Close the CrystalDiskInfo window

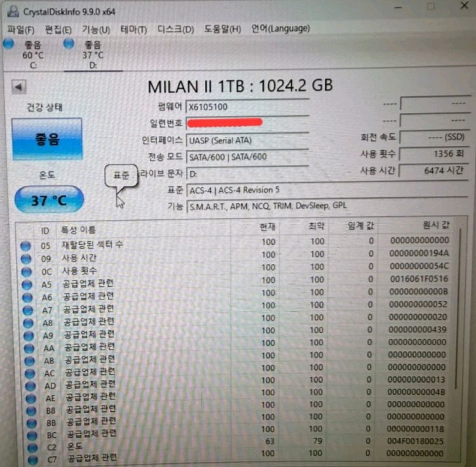pos(465,6)
